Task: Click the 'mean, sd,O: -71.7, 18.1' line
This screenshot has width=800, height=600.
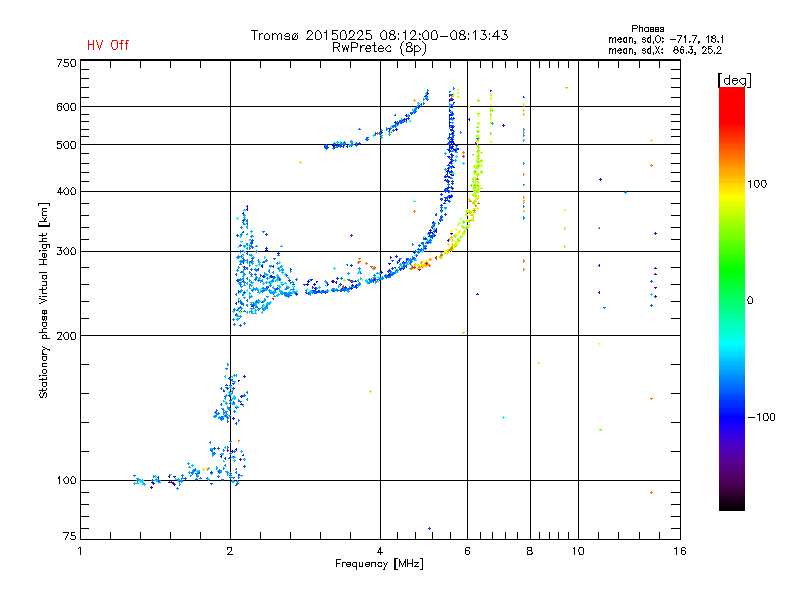Action: (666, 39)
